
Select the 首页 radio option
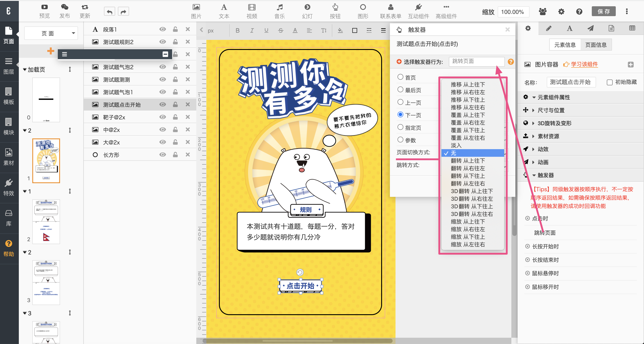(400, 77)
